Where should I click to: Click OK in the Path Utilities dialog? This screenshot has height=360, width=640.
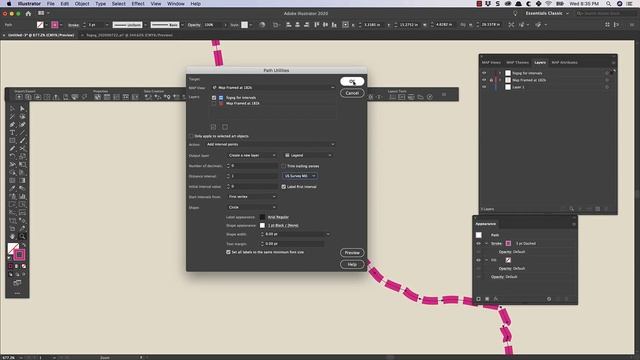pos(352,82)
